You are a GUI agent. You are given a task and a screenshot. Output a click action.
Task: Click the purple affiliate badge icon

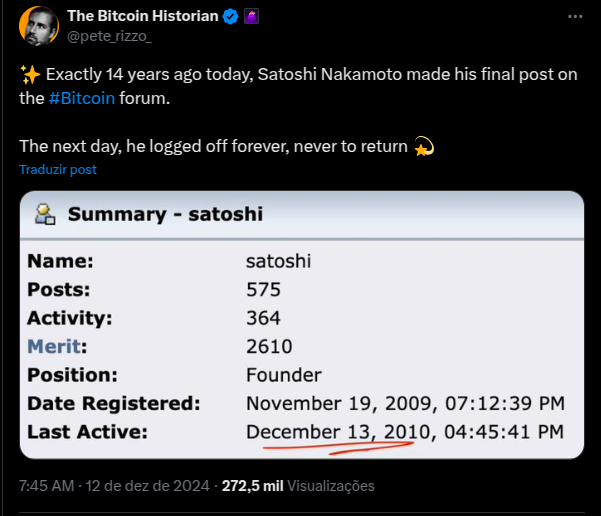pos(251,16)
